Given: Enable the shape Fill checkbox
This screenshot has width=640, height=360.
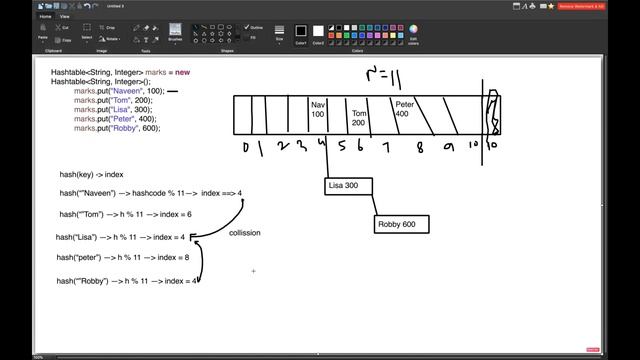Looking at the screenshot, I should (x=246, y=38).
